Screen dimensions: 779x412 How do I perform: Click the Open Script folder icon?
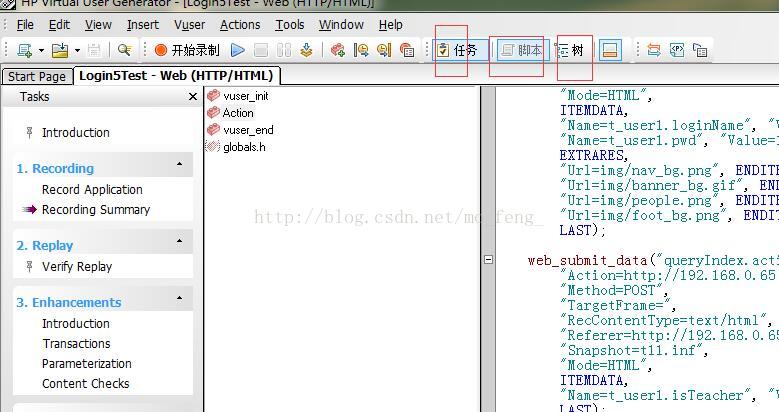tap(60, 50)
